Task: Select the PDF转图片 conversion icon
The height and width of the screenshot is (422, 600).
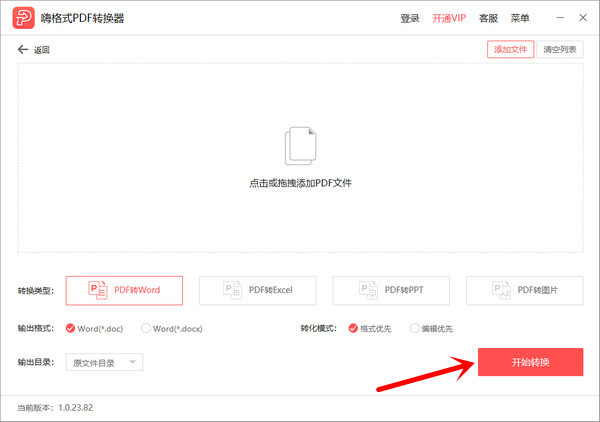Action: pyautogui.click(x=501, y=290)
